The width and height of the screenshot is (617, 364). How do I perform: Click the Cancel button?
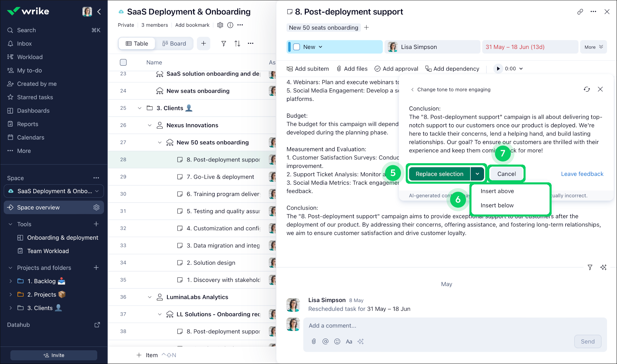[506, 174]
